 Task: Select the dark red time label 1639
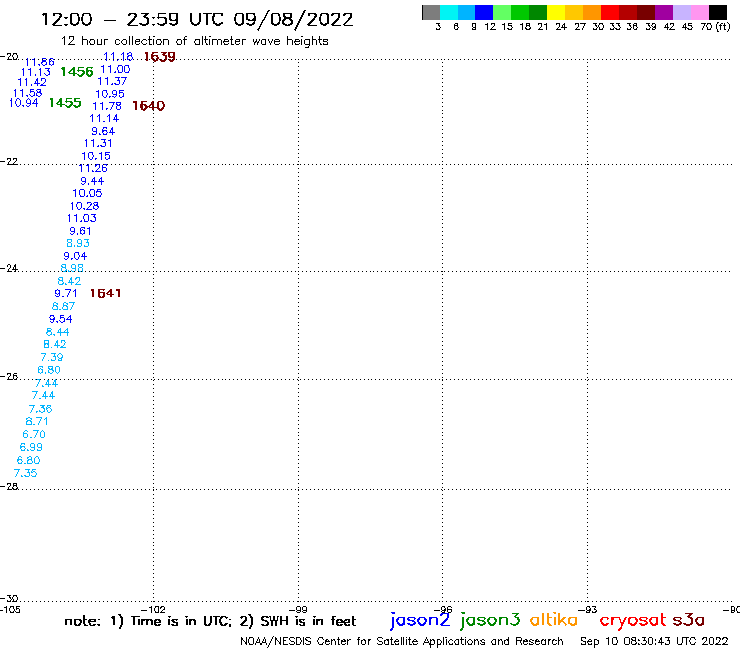160,57
